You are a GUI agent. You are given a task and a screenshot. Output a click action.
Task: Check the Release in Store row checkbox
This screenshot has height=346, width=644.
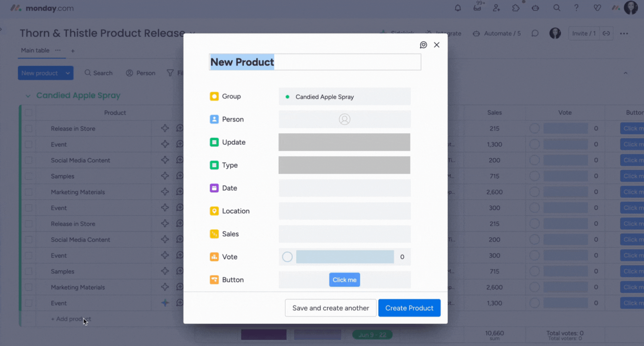pyautogui.click(x=29, y=129)
